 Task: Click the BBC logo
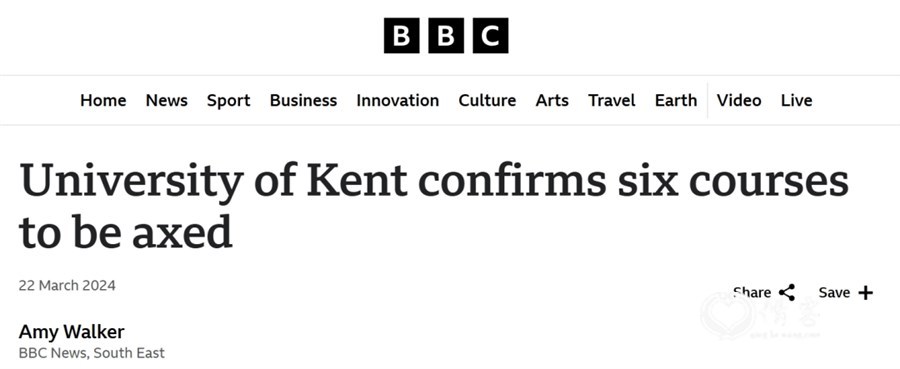(446, 36)
